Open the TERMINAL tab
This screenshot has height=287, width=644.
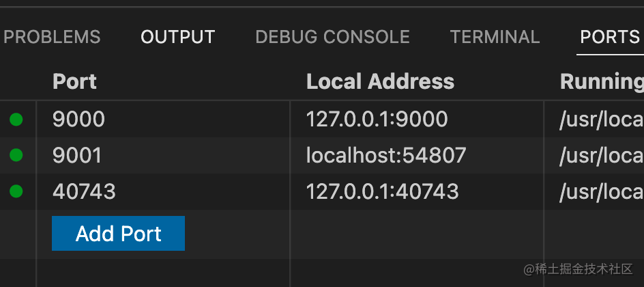pos(495,37)
